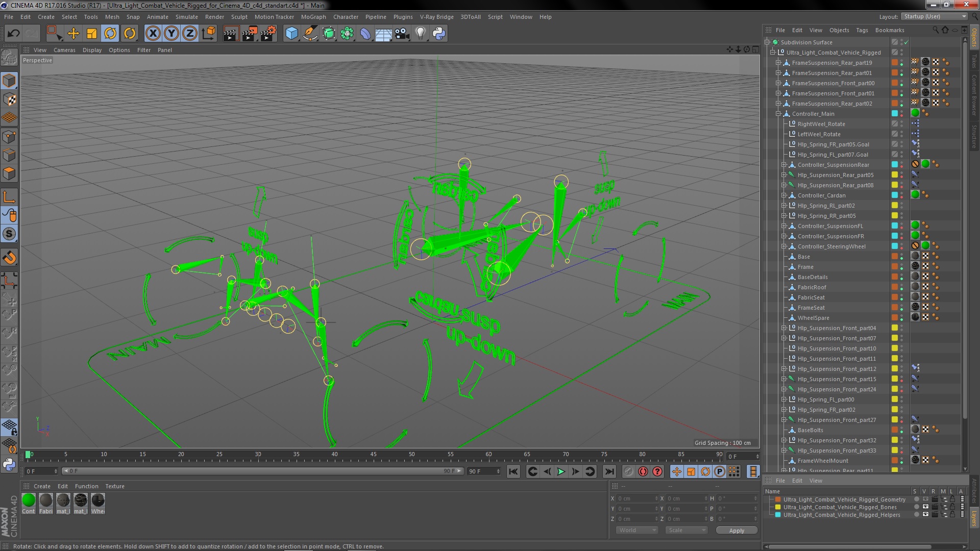
Task: Toggle X-axis lock icon
Action: [153, 34]
